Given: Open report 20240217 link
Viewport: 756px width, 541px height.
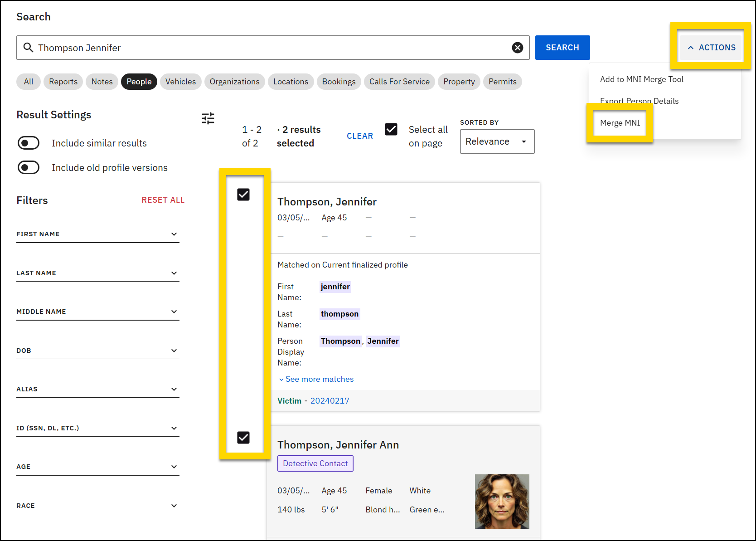Looking at the screenshot, I should coord(330,400).
